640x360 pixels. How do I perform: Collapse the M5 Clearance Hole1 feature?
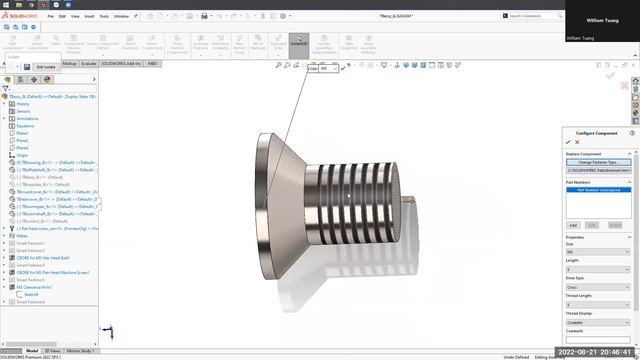(x=4, y=287)
